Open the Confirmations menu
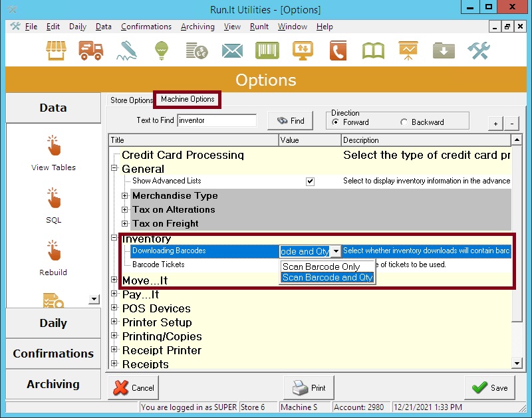Image resolution: width=532 pixels, height=418 pixels. click(x=146, y=27)
